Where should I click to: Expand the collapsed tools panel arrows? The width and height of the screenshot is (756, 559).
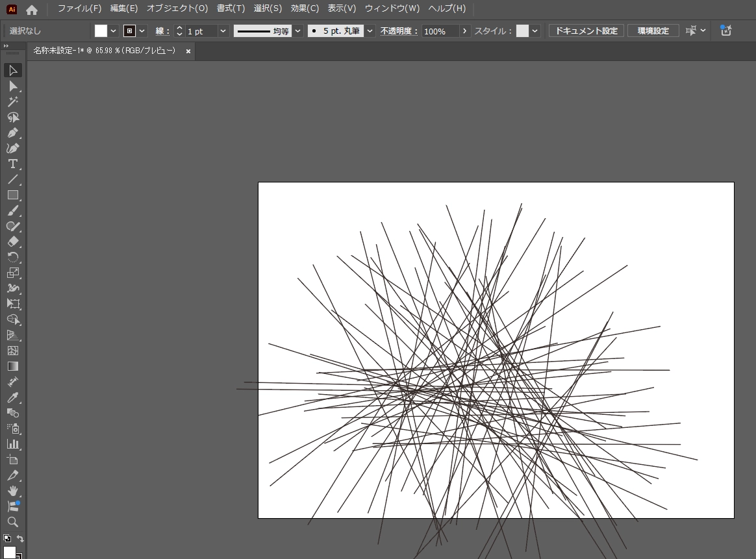point(6,46)
